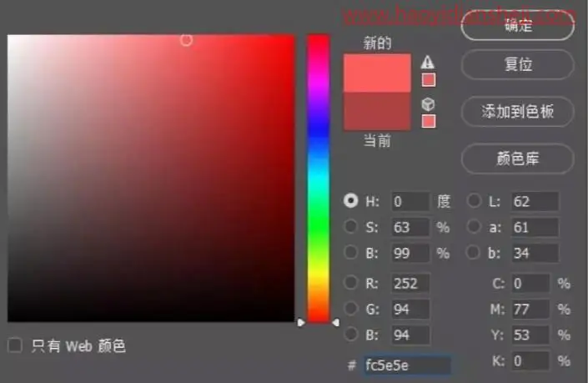The image size is (588, 383).
Task: Select the R (red) radio button
Action: click(x=350, y=282)
